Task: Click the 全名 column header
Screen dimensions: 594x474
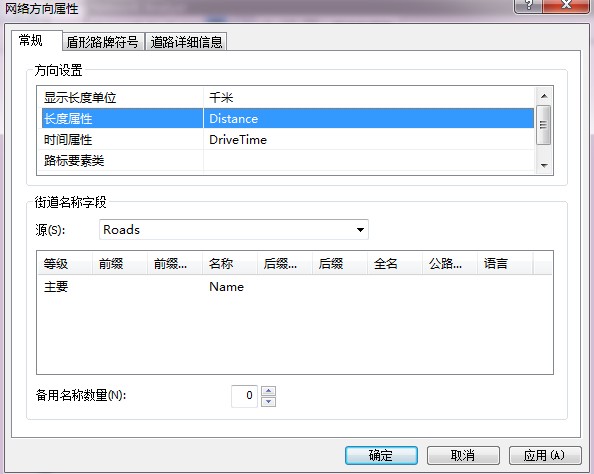Action: (x=395, y=263)
